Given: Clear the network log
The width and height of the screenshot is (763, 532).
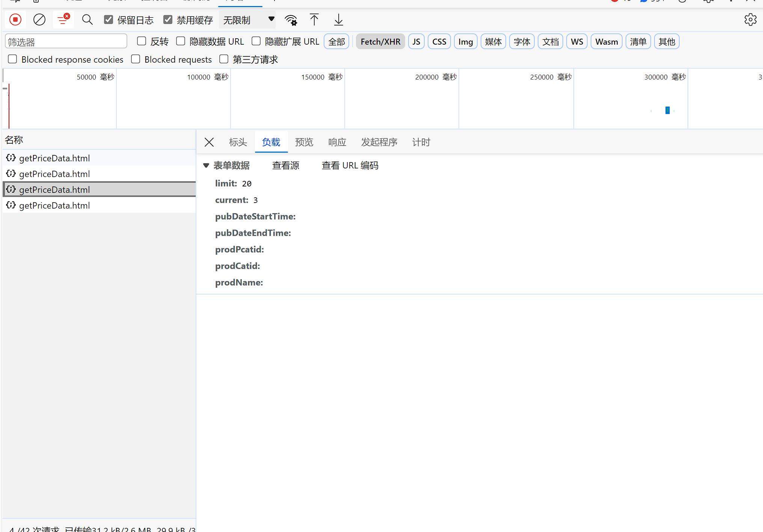Looking at the screenshot, I should click(x=39, y=20).
